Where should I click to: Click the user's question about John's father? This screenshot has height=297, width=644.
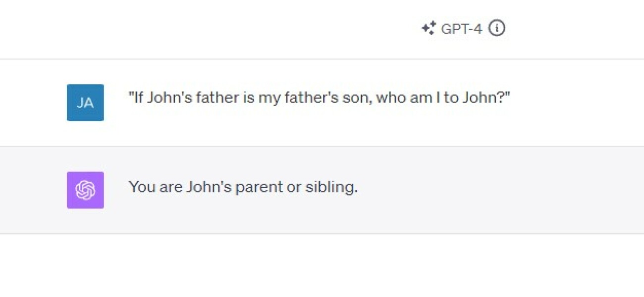click(x=319, y=98)
